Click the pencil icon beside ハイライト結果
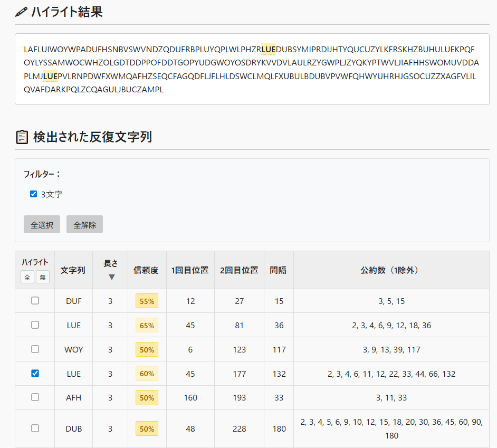497x448 pixels. 21,12
